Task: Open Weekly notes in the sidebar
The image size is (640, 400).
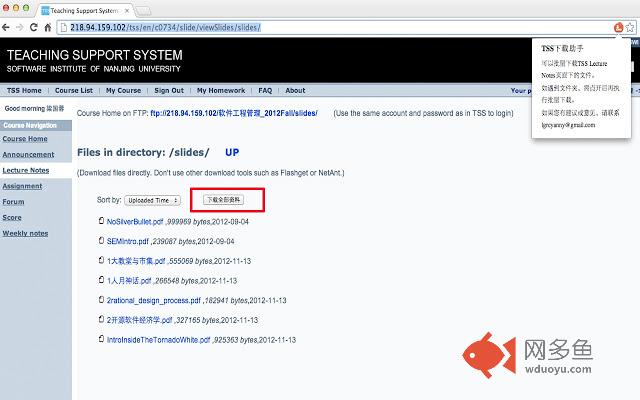Action: click(25, 233)
